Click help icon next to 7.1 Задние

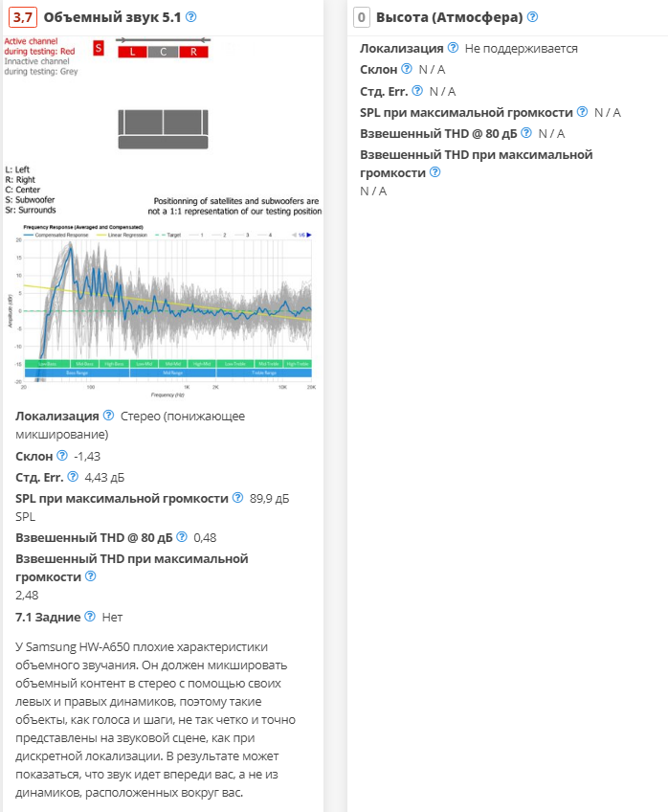(x=90, y=617)
